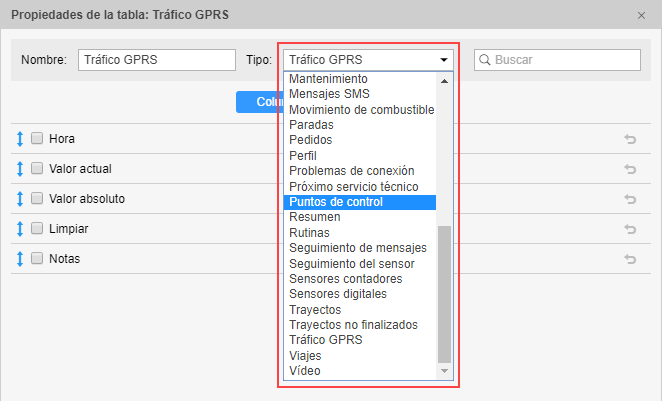This screenshot has height=401, width=662.
Task: Click the blue Columnas button
Action: 260,102
